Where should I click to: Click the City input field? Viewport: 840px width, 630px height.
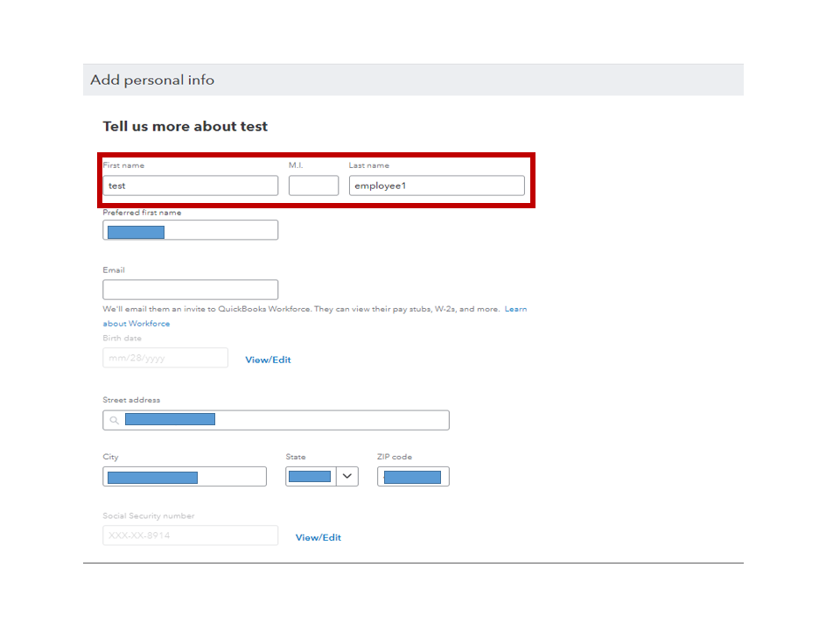[185, 476]
